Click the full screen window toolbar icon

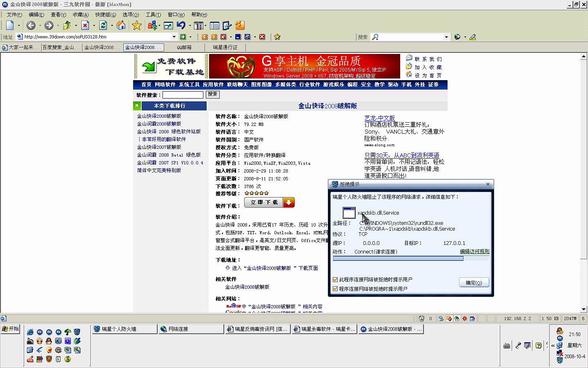tap(168, 25)
